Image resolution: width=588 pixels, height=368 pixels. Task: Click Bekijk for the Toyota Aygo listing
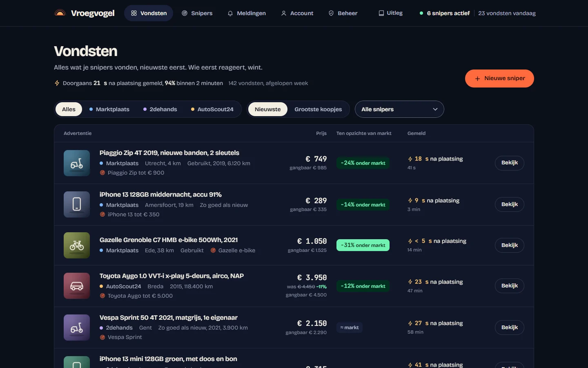[510, 286]
